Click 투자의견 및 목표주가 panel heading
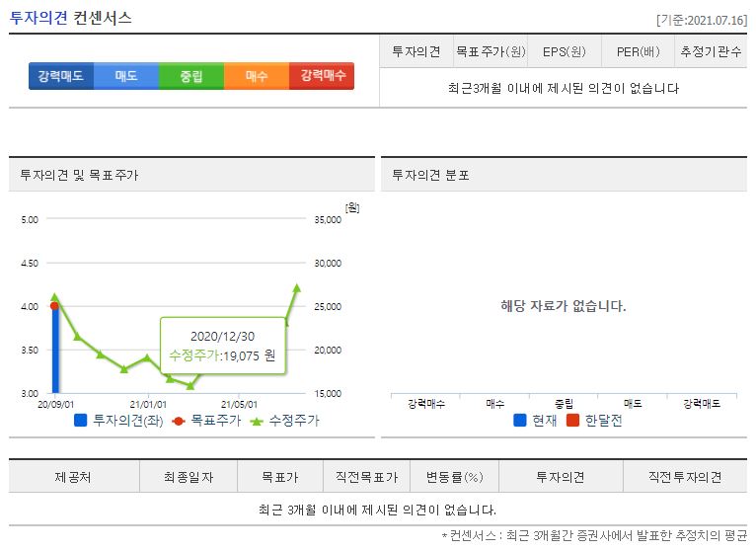This screenshot has width=756, height=551. [x=79, y=175]
